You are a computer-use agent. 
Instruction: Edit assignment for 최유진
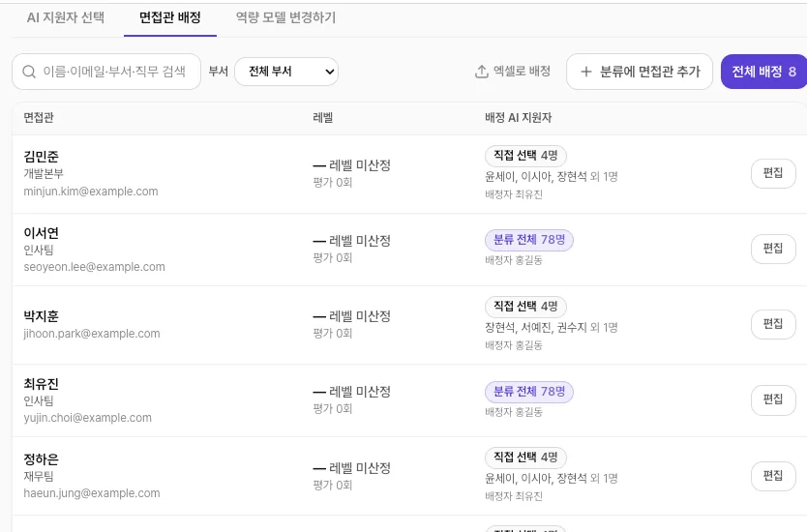[x=773, y=399]
